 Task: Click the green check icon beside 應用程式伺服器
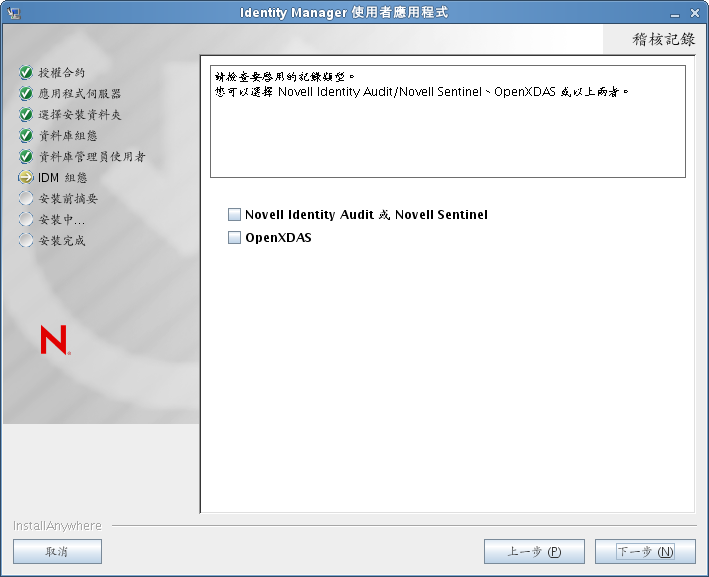click(x=26, y=93)
